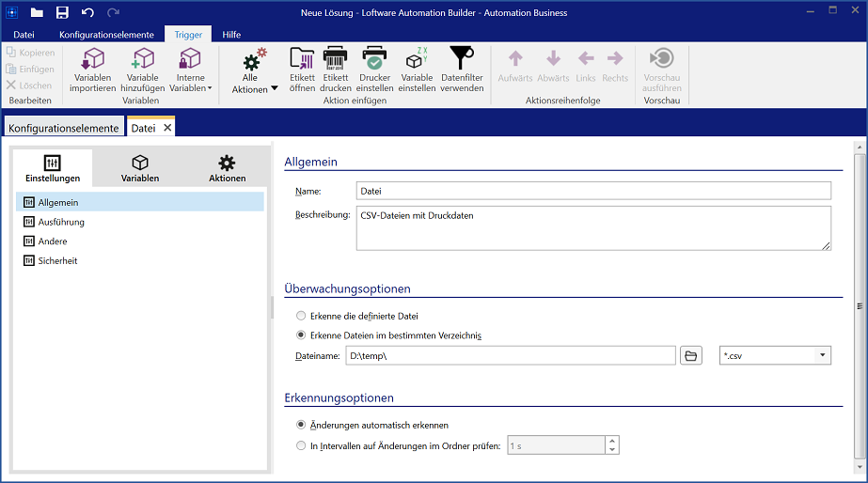Select 'Erkenne die definierte Datei' option

(301, 316)
